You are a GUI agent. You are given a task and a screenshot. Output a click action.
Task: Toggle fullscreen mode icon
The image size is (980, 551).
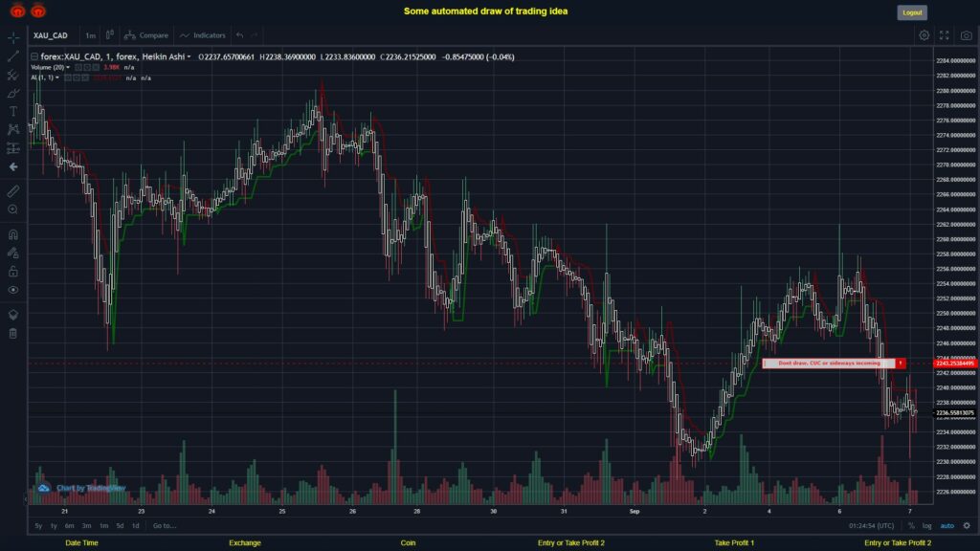point(945,35)
